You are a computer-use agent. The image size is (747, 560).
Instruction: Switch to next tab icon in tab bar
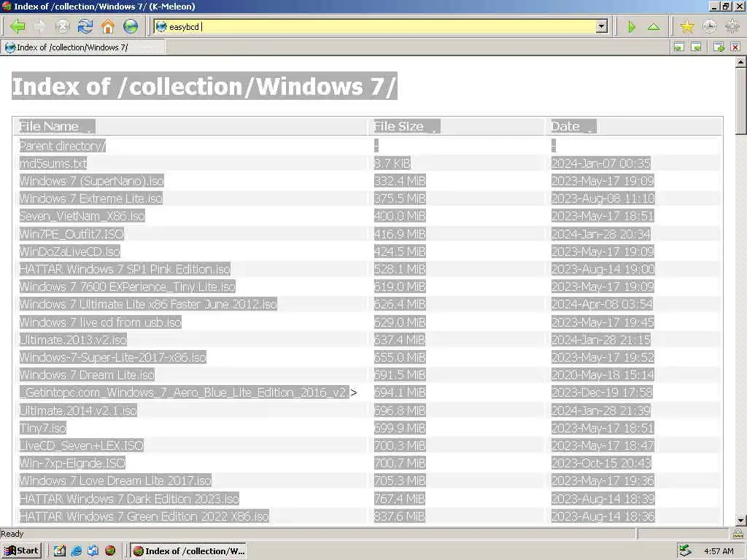pos(696,47)
